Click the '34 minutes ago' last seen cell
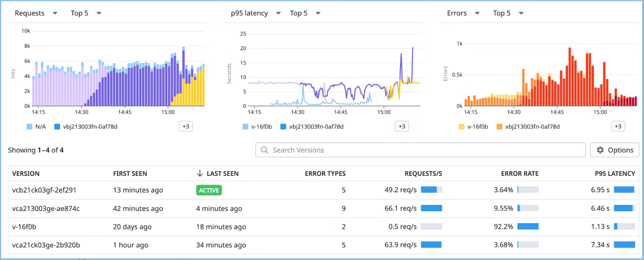This screenshot has width=644, height=260. tap(221, 245)
